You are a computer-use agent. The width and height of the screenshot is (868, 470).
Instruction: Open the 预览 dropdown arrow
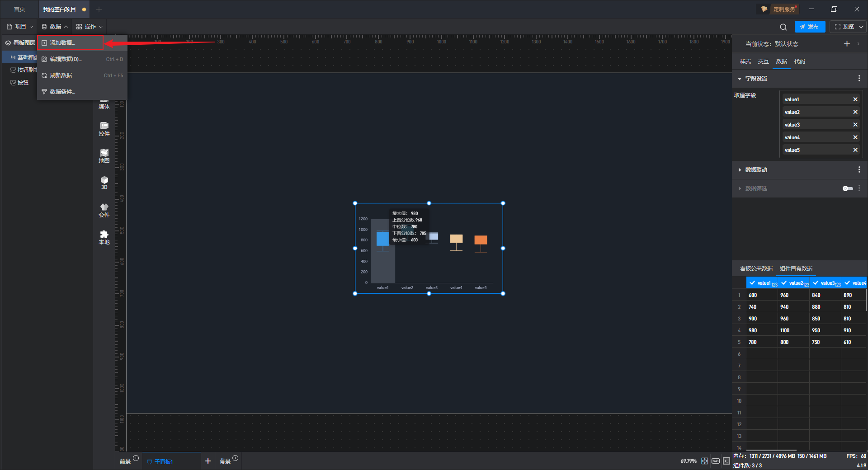(x=861, y=27)
